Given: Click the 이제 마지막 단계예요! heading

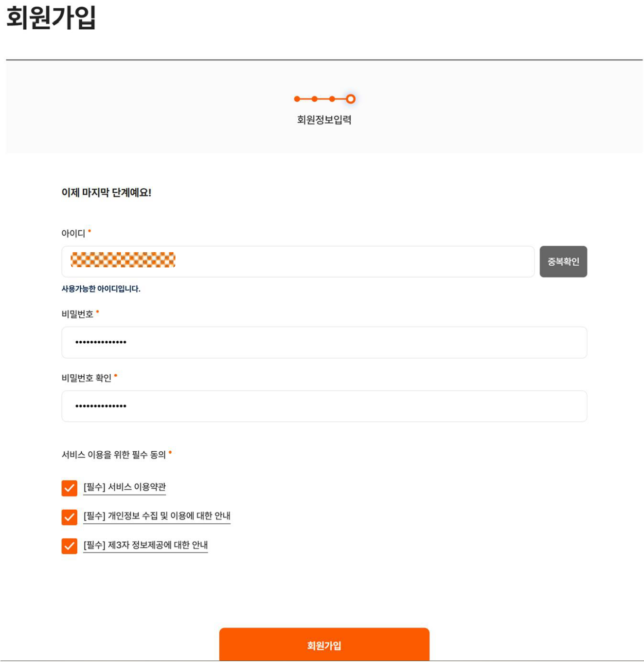Looking at the screenshot, I should [107, 193].
